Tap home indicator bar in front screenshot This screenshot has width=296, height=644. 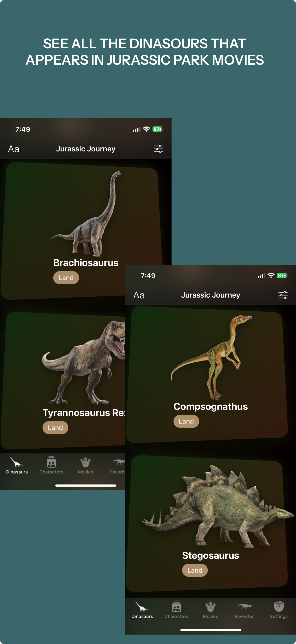pyautogui.click(x=211, y=630)
